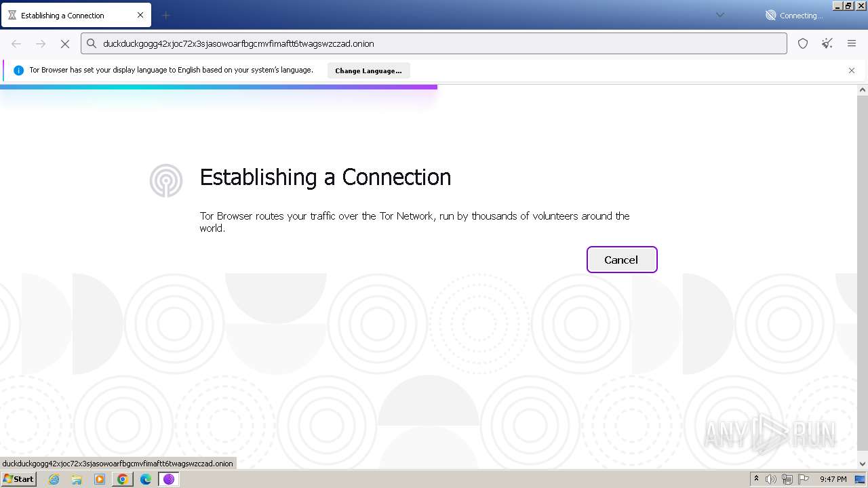Screen dimensions: 868x488
Task: Show hidden system tray icons
Action: point(756,479)
